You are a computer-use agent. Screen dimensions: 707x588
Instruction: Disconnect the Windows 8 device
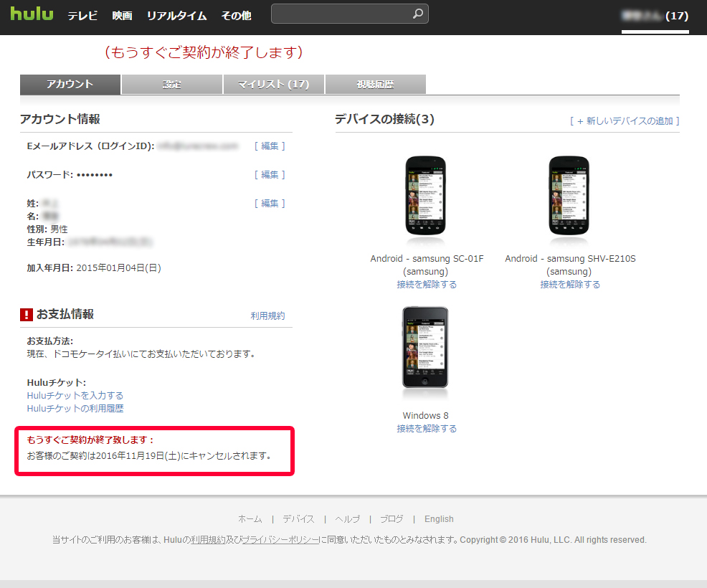pyautogui.click(x=427, y=428)
